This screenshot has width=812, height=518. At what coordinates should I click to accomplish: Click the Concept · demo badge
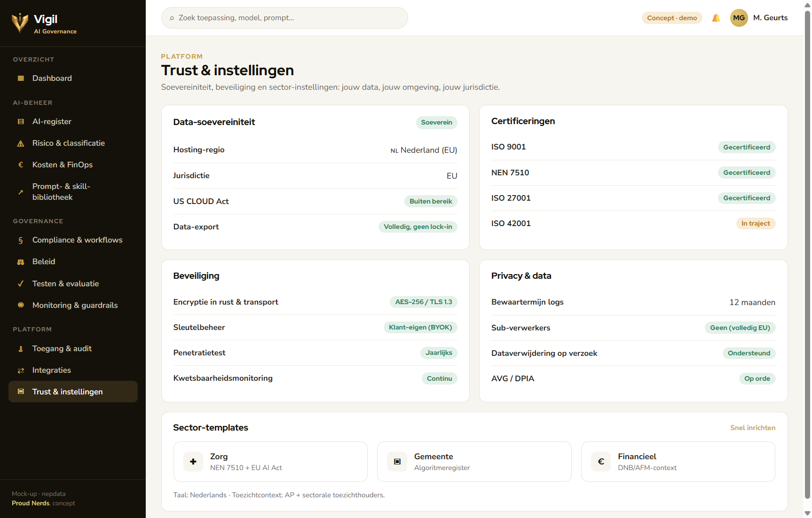[x=672, y=18]
